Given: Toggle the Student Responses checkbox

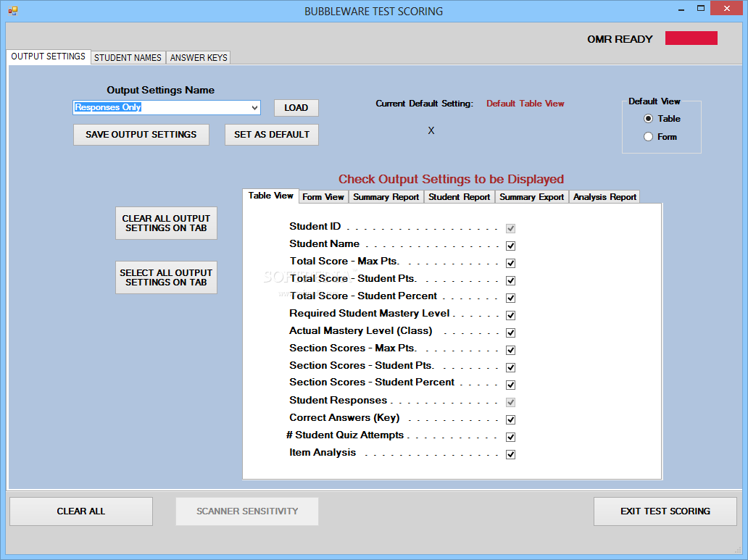Looking at the screenshot, I should (510, 403).
